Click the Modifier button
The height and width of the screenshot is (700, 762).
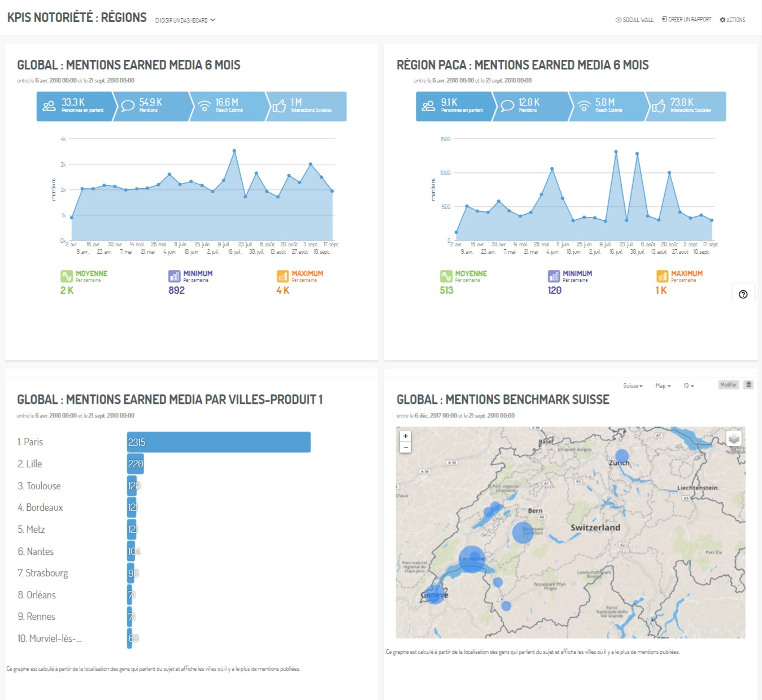pos(728,385)
